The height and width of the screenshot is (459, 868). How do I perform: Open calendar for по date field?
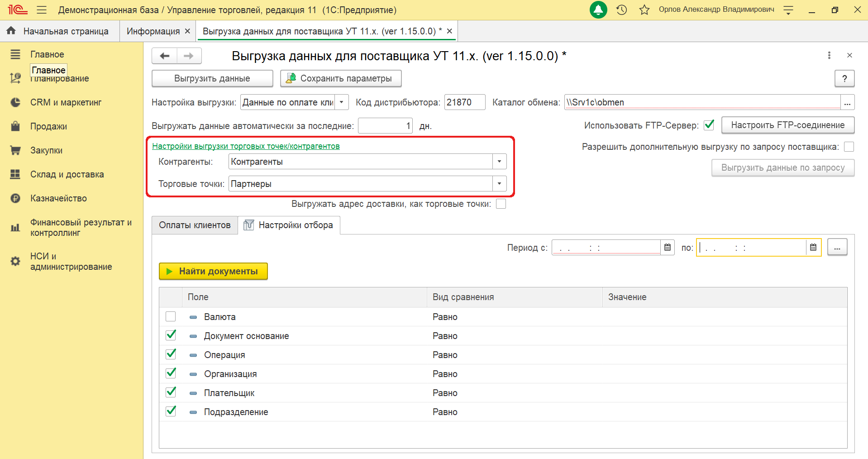pyautogui.click(x=813, y=247)
